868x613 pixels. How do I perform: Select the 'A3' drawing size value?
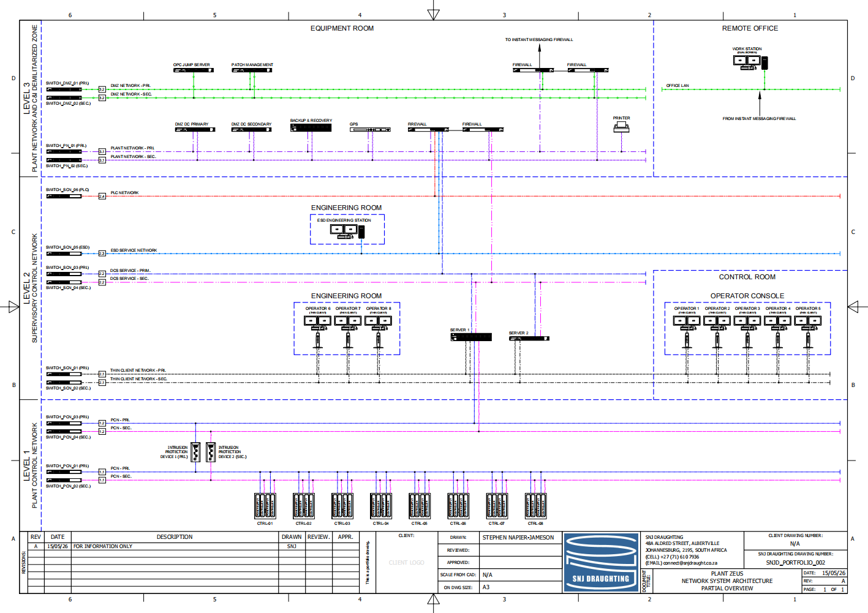[x=486, y=587]
